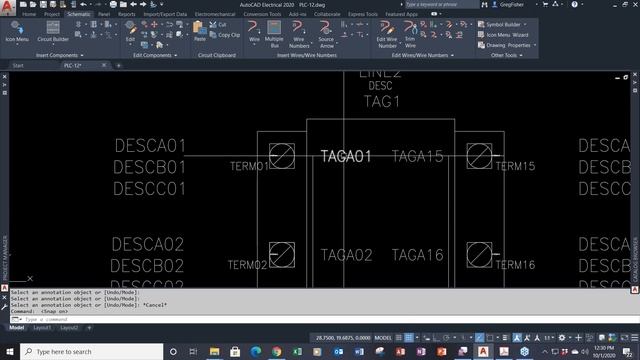Viewport: 640px width, 360px height.
Task: Switch to the Home ribbon tab
Action: pos(29,14)
